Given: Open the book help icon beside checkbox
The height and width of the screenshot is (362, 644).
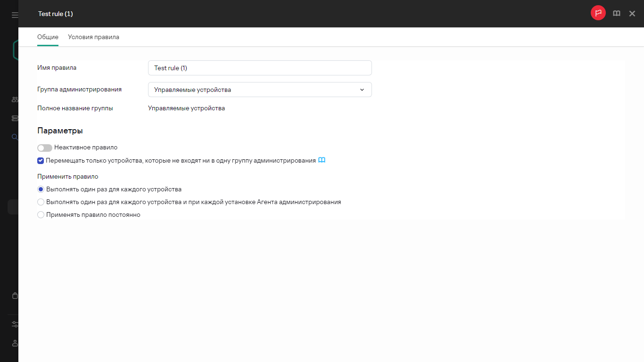Looking at the screenshot, I should point(322,160).
